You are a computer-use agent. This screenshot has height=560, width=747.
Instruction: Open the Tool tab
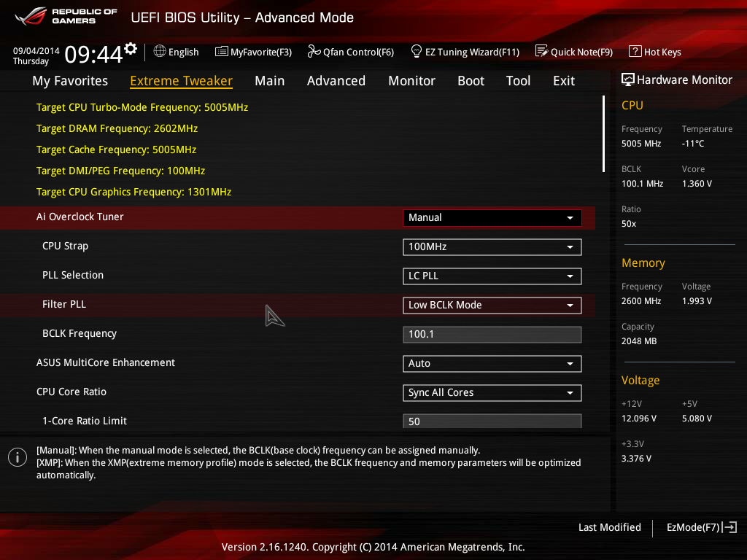(x=519, y=81)
